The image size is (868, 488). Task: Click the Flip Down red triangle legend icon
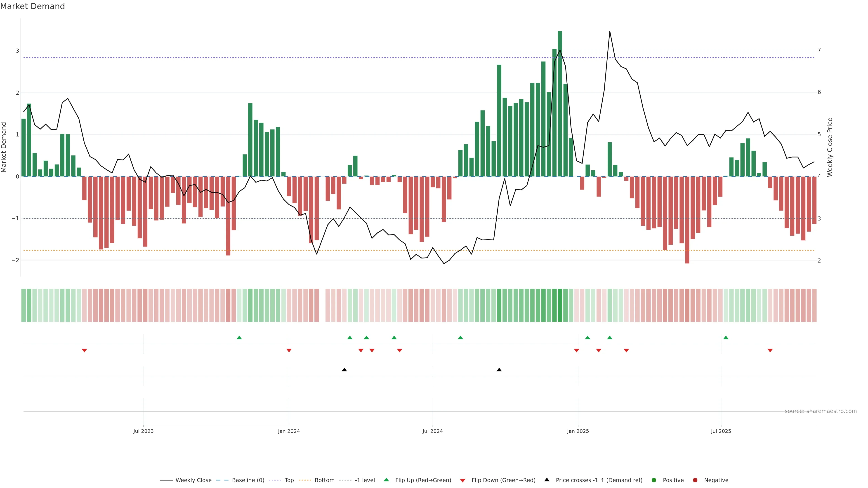[x=463, y=481]
